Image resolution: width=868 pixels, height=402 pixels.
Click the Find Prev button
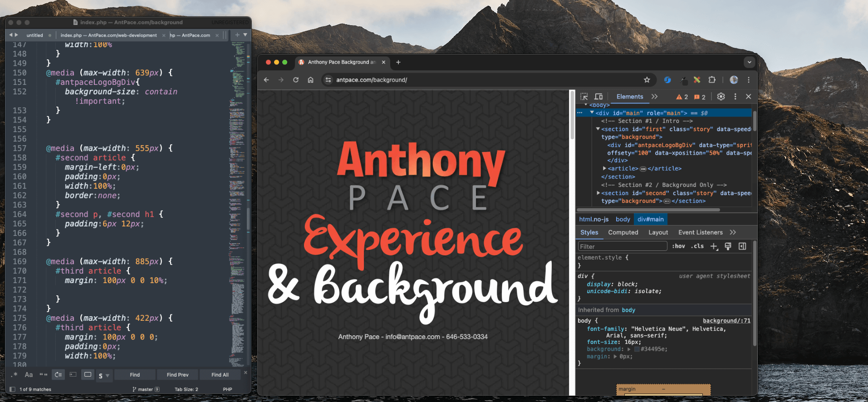coord(177,375)
